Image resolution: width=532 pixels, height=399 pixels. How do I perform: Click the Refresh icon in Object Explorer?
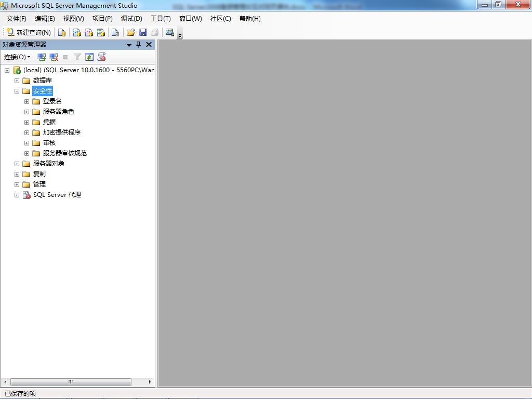tap(89, 57)
